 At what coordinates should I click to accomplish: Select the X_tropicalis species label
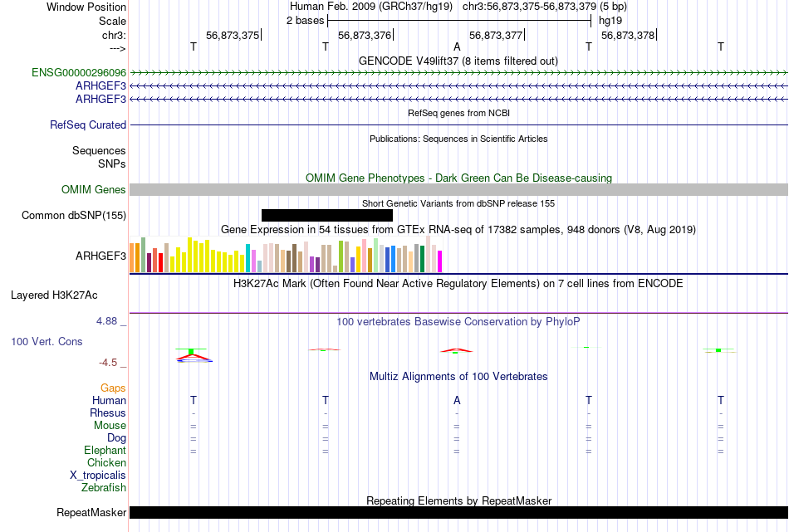98,476
